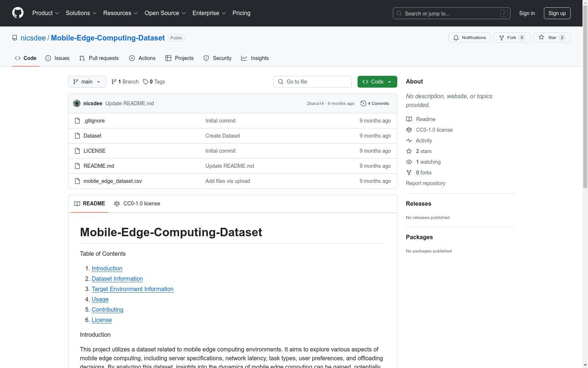Open Mobile-Edge-Computing-Dataset repository link

click(x=108, y=38)
